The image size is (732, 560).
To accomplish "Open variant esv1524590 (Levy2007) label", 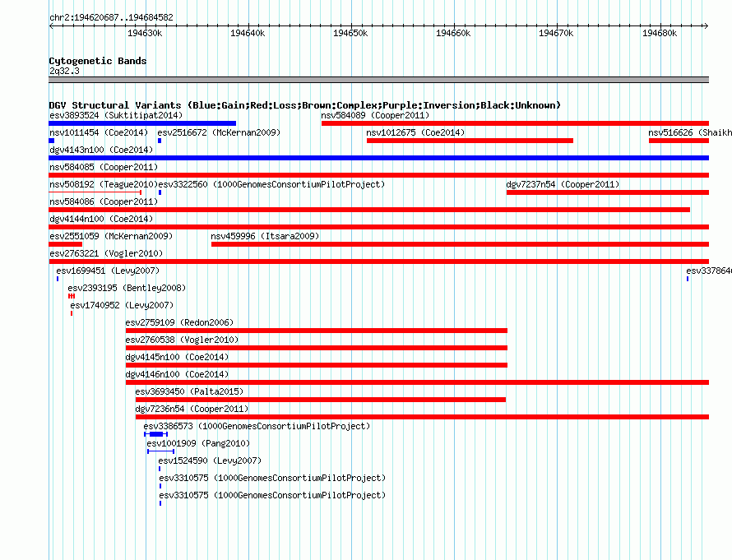I will (x=210, y=460).
